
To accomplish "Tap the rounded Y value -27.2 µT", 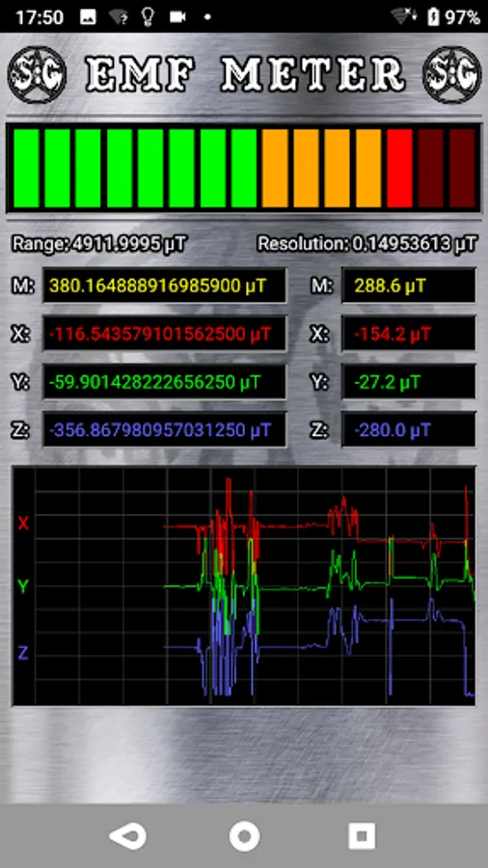I will coord(408,382).
